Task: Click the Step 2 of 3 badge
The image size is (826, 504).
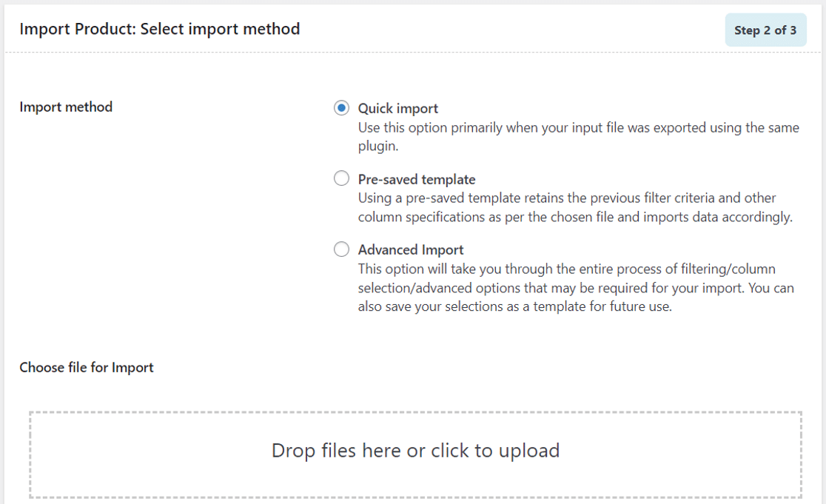Action: pyautogui.click(x=765, y=30)
